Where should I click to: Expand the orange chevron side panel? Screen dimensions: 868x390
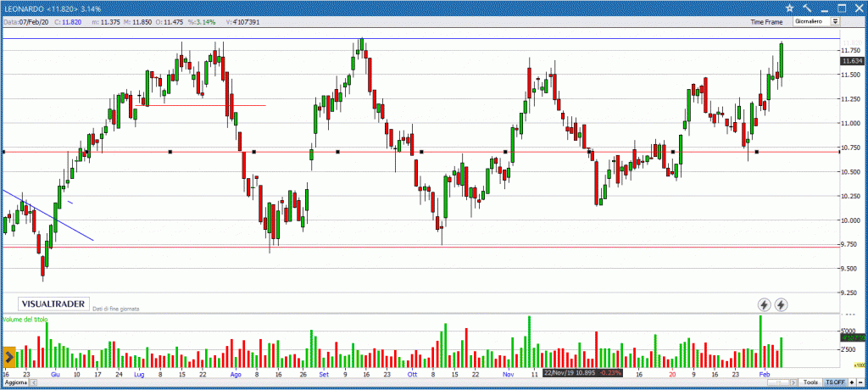tap(8, 357)
